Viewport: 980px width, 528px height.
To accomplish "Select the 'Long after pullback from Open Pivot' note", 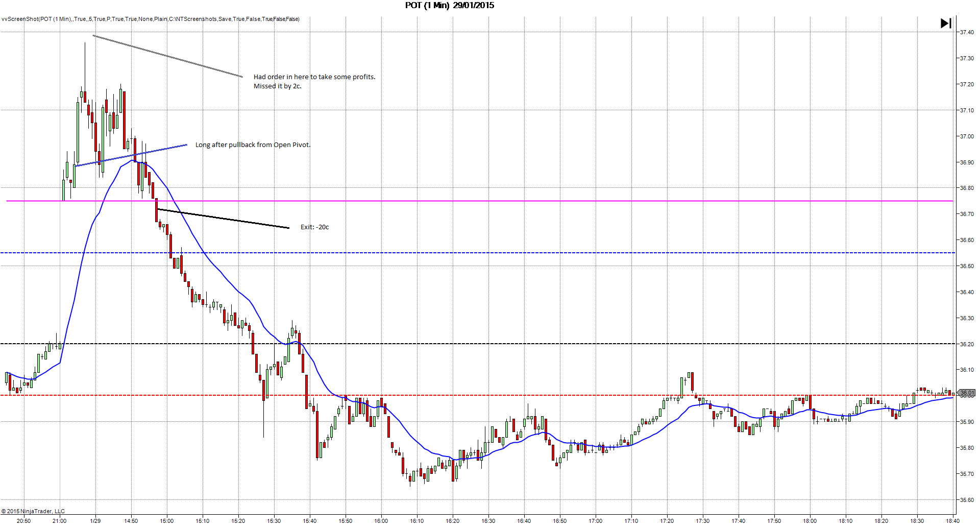I will pyautogui.click(x=253, y=145).
